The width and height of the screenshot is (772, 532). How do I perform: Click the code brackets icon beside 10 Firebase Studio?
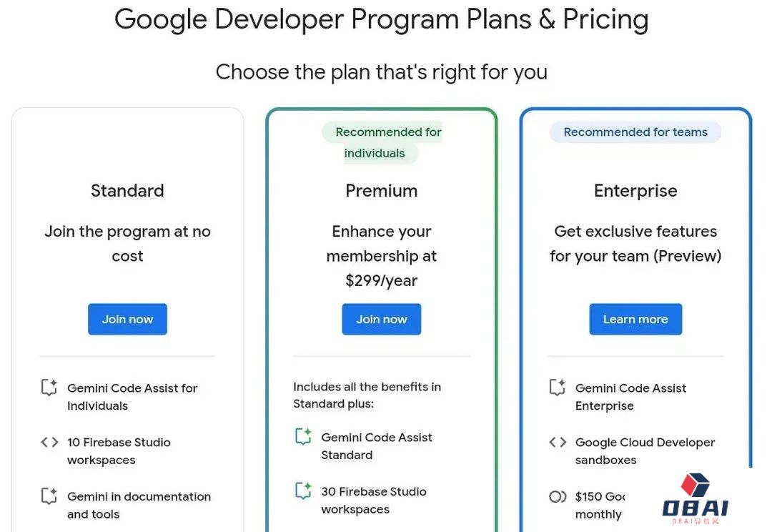[x=49, y=442]
